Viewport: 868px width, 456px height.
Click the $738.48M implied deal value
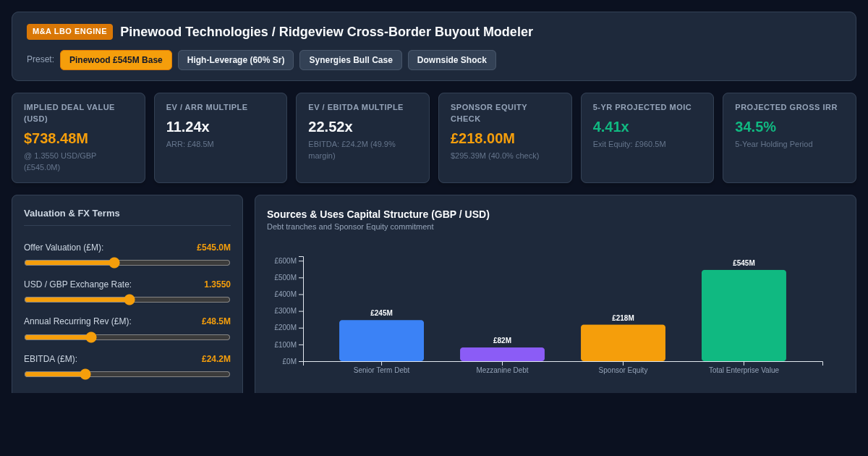(x=56, y=138)
